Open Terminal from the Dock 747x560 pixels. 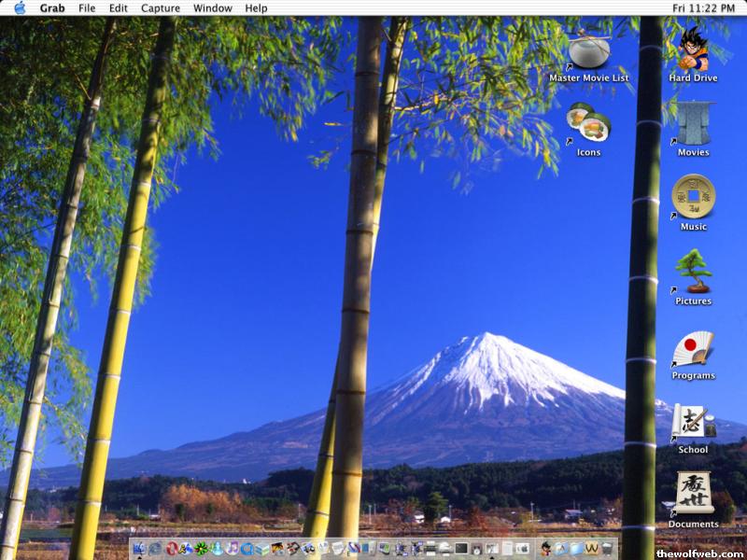[x=461, y=549]
